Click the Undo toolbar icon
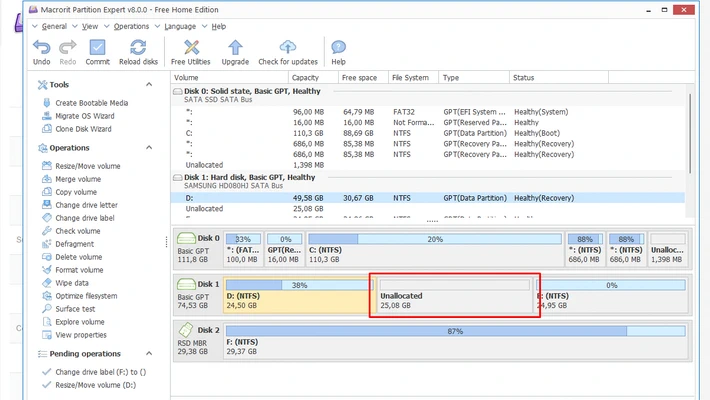Screen dimensions: 710x400 coord(41,48)
